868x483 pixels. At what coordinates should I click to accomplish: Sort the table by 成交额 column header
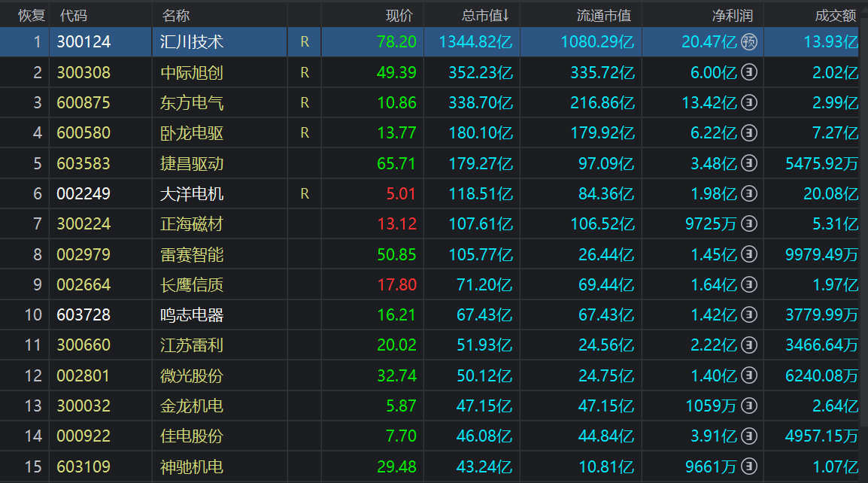pyautogui.click(x=836, y=16)
